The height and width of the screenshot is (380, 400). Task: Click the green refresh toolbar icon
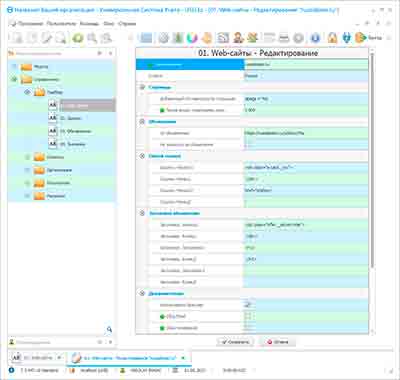point(78,38)
